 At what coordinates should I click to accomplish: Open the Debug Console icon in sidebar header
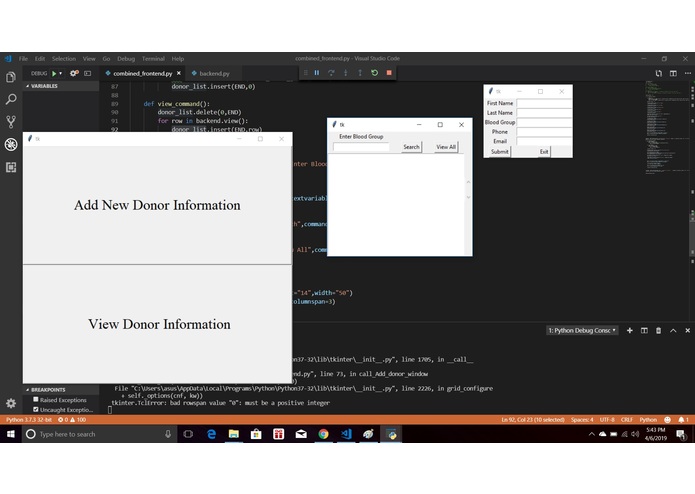click(x=87, y=73)
